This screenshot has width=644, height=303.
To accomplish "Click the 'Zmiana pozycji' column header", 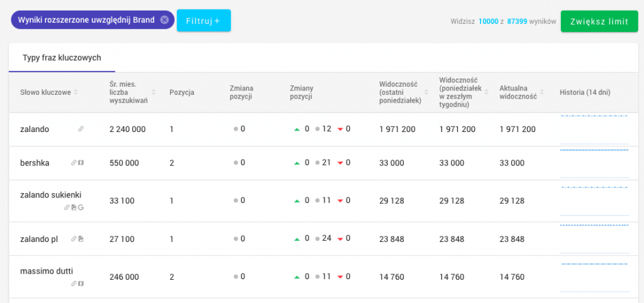I will (241, 92).
